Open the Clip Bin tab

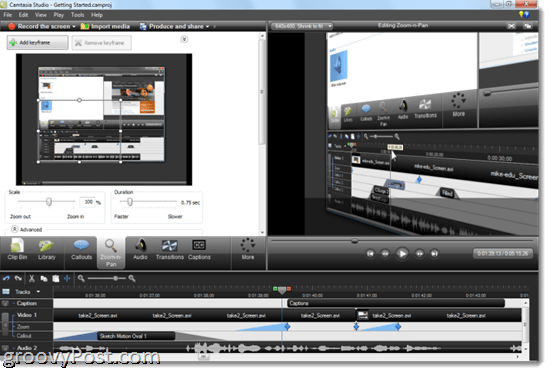click(x=17, y=249)
